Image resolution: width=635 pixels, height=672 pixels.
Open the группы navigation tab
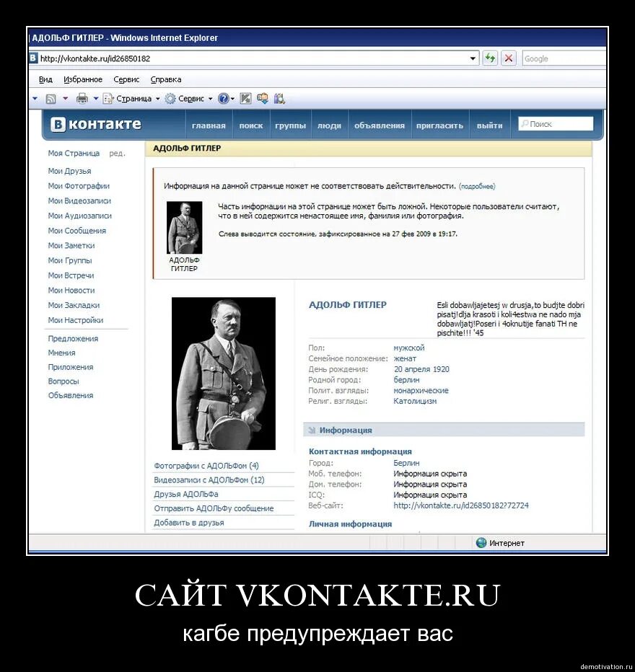coord(290,125)
